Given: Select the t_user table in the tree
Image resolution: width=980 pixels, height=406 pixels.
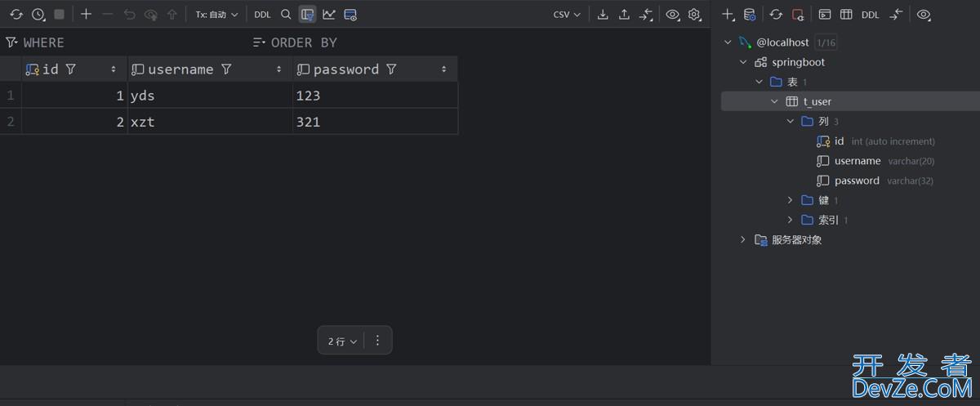Looking at the screenshot, I should point(817,101).
